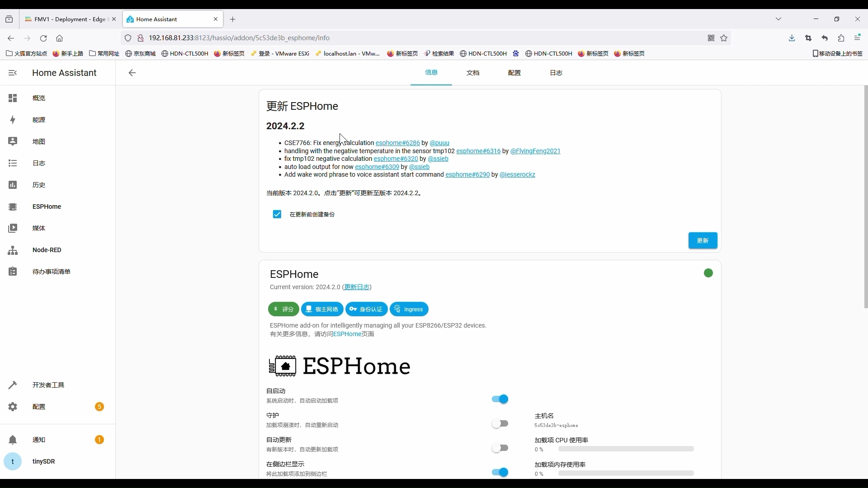Screen dimensions: 868x488
Task: Open the 概览 overview dashboard icon
Action: click(13, 98)
